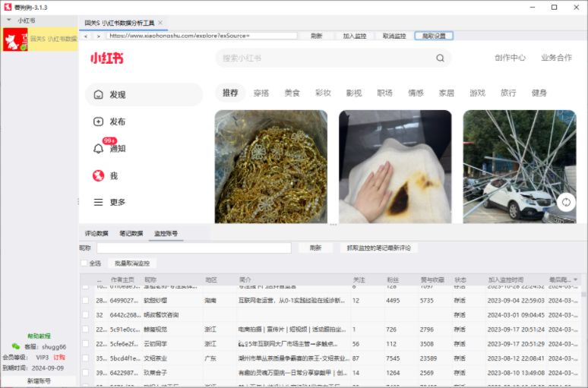This screenshot has height=388, width=588.
Task: Open the gold jewelry post thumbnail
Action: tap(270, 166)
